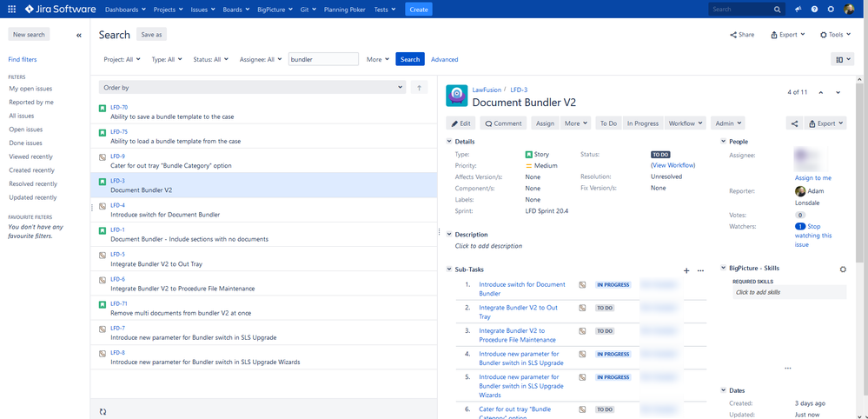This screenshot has height=419, width=868.
Task: Go to previous issue arrow
Action: [x=820, y=92]
